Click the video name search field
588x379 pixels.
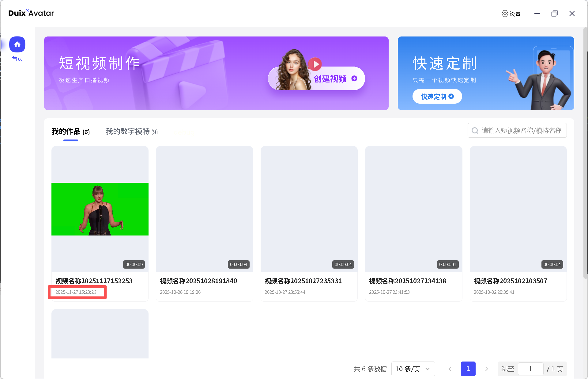tap(521, 131)
